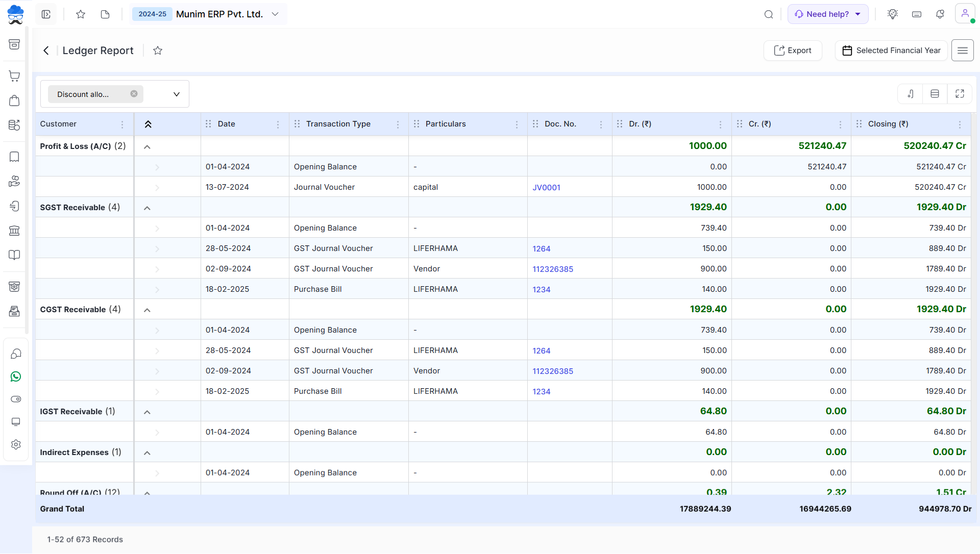Open the Date column menu
This screenshot has height=554, width=980.
tap(278, 124)
